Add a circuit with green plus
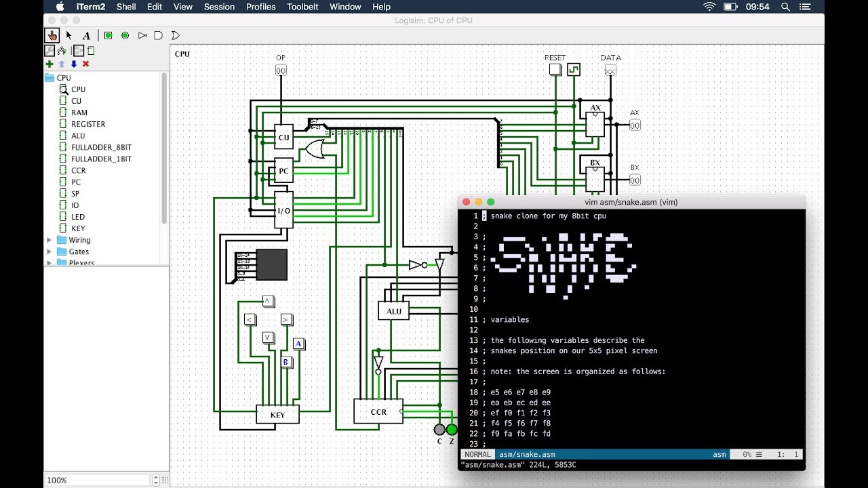The width and height of the screenshot is (868, 488). coord(50,64)
